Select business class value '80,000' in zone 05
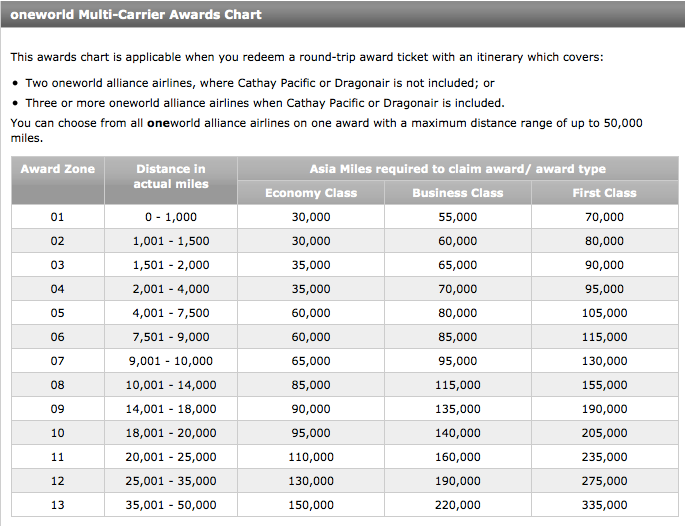The width and height of the screenshot is (685, 526). point(458,313)
